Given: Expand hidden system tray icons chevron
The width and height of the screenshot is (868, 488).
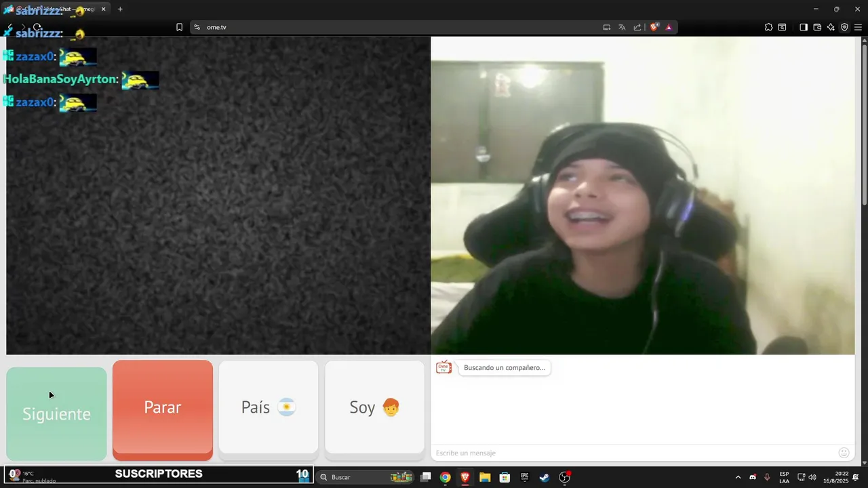Looking at the screenshot, I should coord(738,477).
